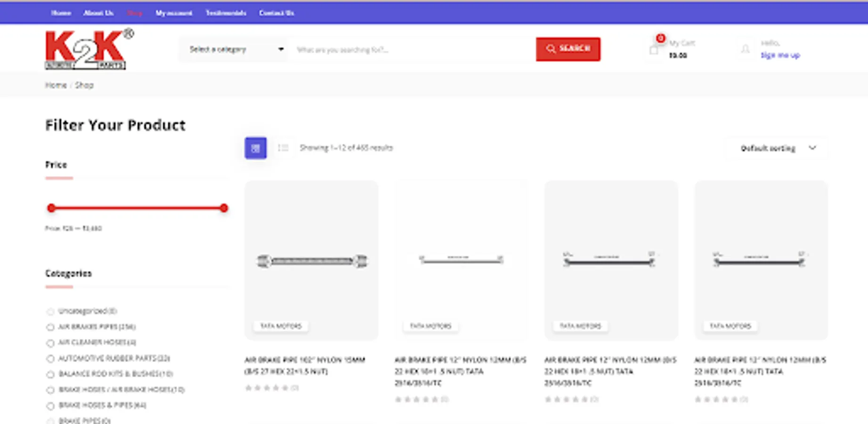
Task: Click the Filter Your Product heading
Action: (x=115, y=125)
